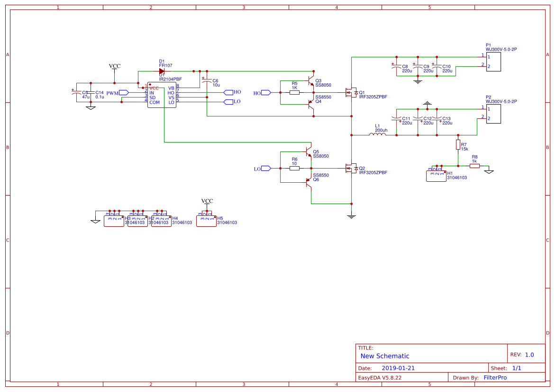
Task: Click the L1 200uh inductor symbol
Action: coord(377,135)
